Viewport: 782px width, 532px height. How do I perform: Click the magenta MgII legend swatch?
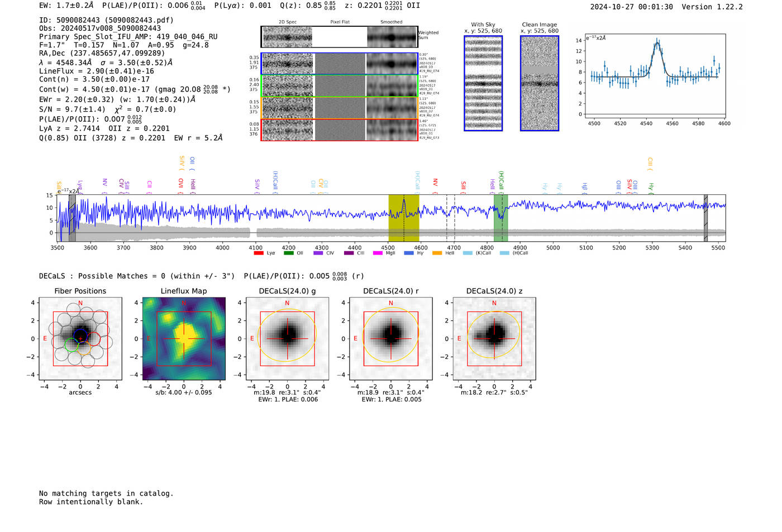378,253
